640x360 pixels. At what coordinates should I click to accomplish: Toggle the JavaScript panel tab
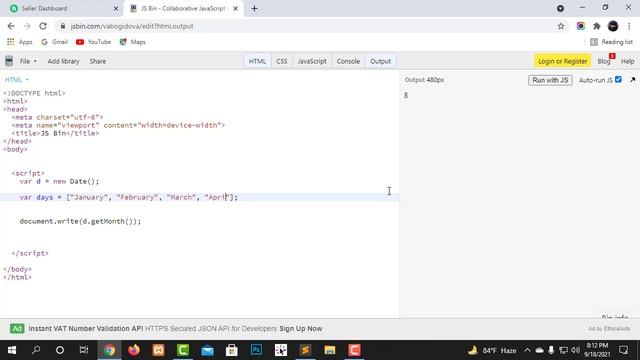(312, 61)
